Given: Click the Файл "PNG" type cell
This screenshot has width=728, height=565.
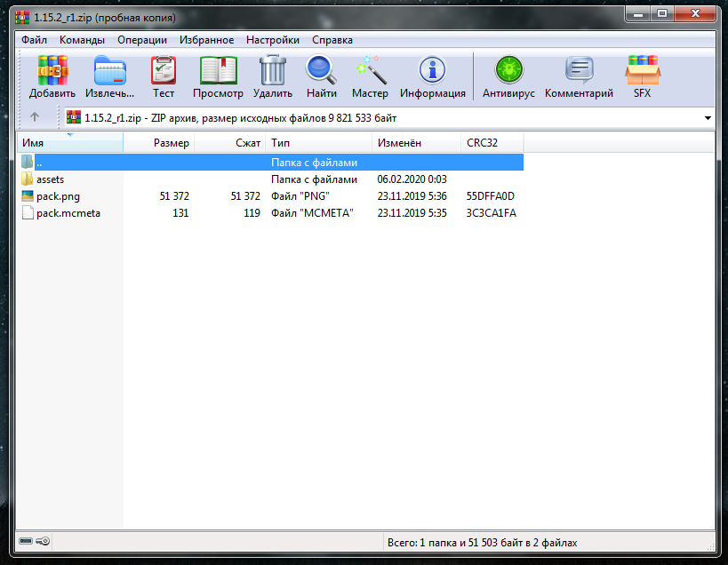Looking at the screenshot, I should point(300,196).
